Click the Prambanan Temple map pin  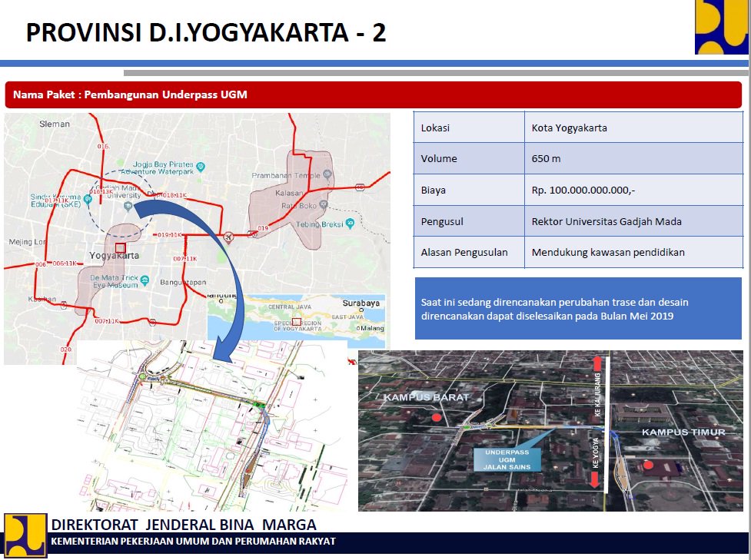tap(327, 174)
